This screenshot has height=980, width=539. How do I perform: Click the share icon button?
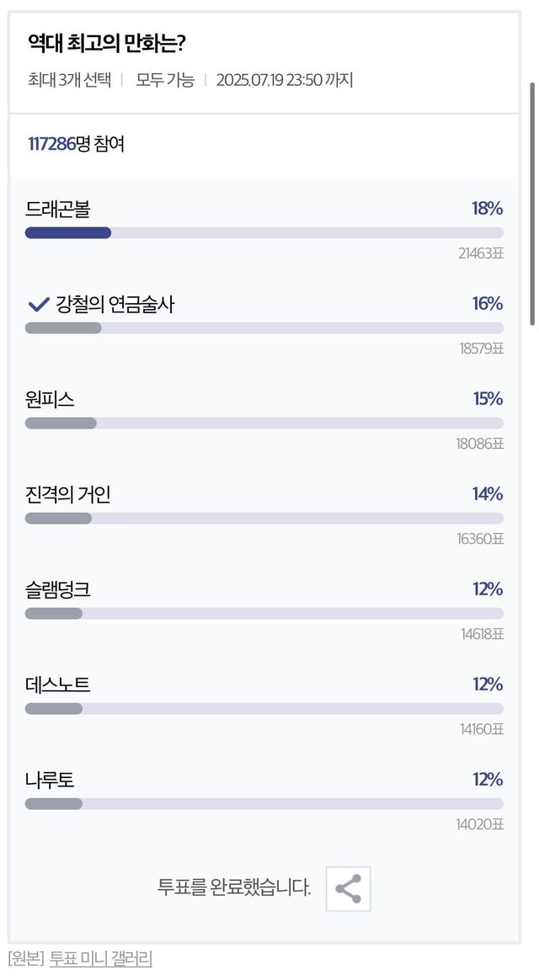(348, 888)
